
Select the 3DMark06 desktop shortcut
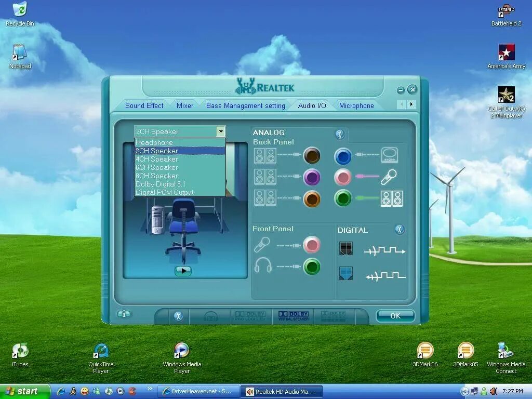point(425,355)
